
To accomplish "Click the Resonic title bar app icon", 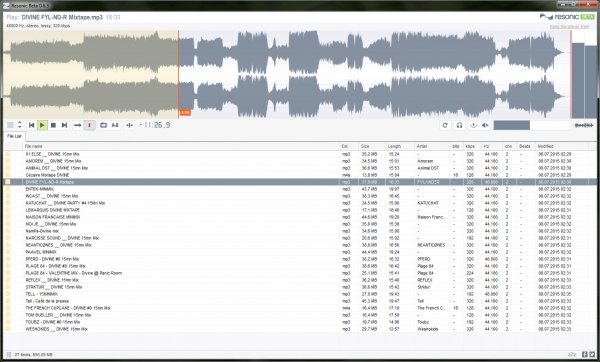I will pos(6,6).
